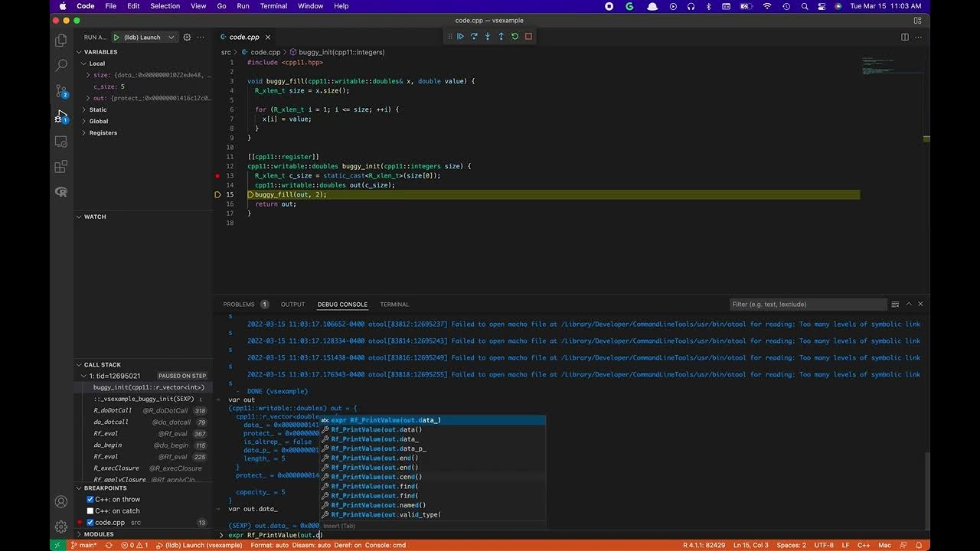980x551 pixels.
Task: Continue execution in debug toolbar
Action: point(460,36)
